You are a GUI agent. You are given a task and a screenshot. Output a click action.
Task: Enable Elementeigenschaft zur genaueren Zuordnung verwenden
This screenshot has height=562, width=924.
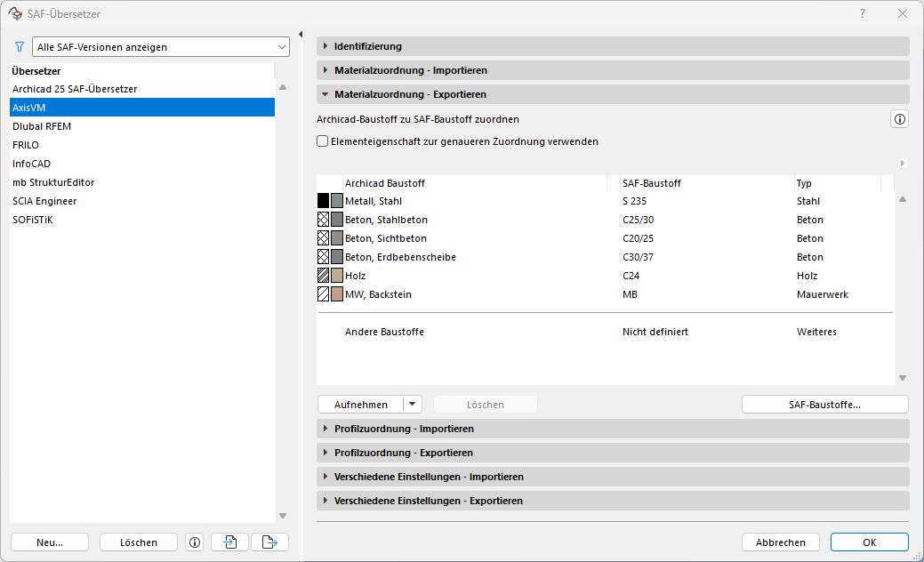click(x=322, y=141)
